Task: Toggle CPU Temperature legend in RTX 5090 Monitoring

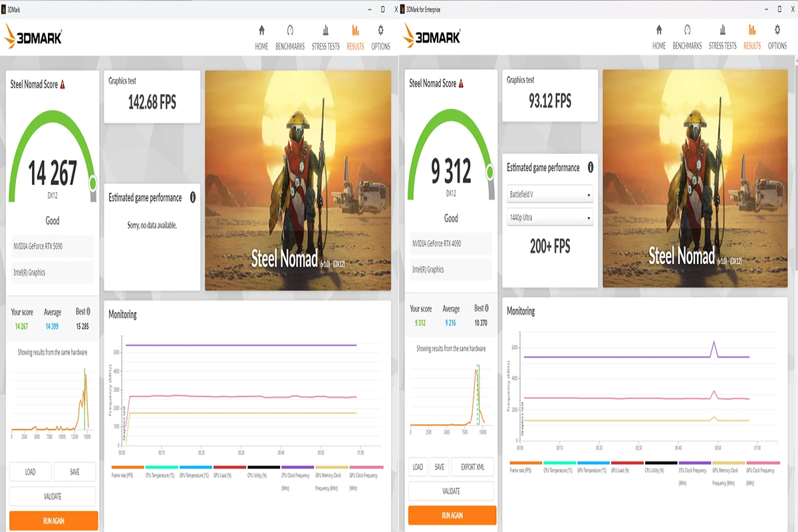Action: tap(162, 471)
